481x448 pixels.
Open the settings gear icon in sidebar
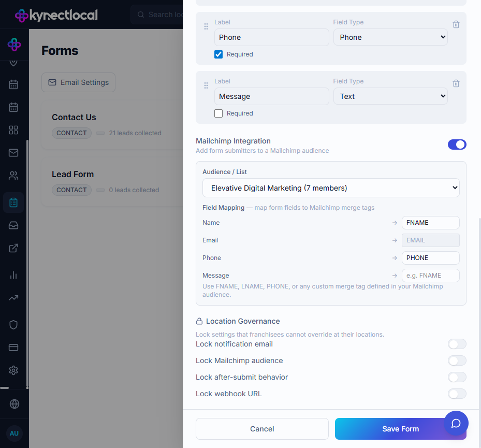point(13,370)
